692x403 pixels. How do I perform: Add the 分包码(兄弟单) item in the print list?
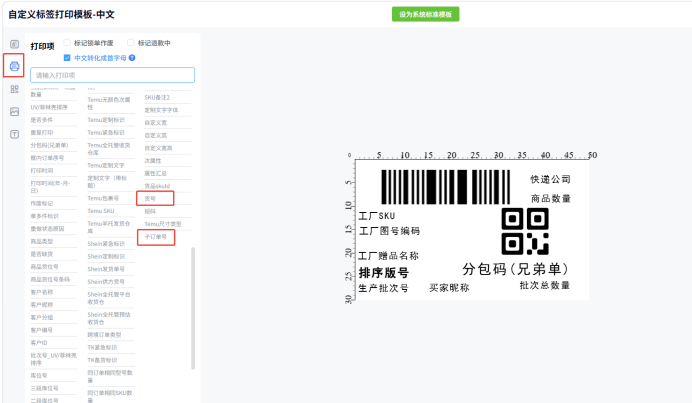(x=49, y=145)
